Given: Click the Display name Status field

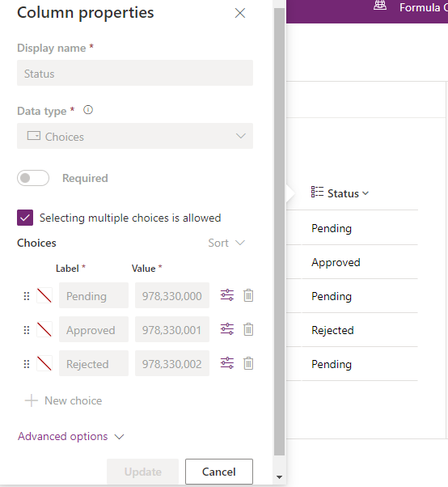Looking at the screenshot, I should (x=135, y=73).
